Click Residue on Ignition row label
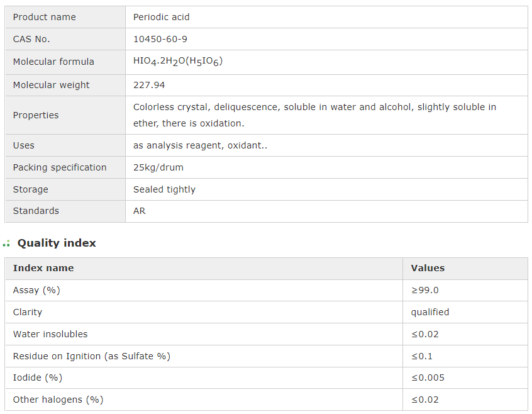This screenshot has width=532, height=414. point(91,356)
